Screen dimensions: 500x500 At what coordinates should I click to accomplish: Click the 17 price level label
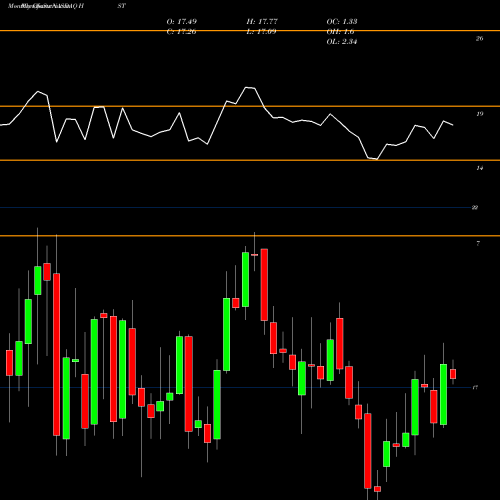click(x=475, y=387)
